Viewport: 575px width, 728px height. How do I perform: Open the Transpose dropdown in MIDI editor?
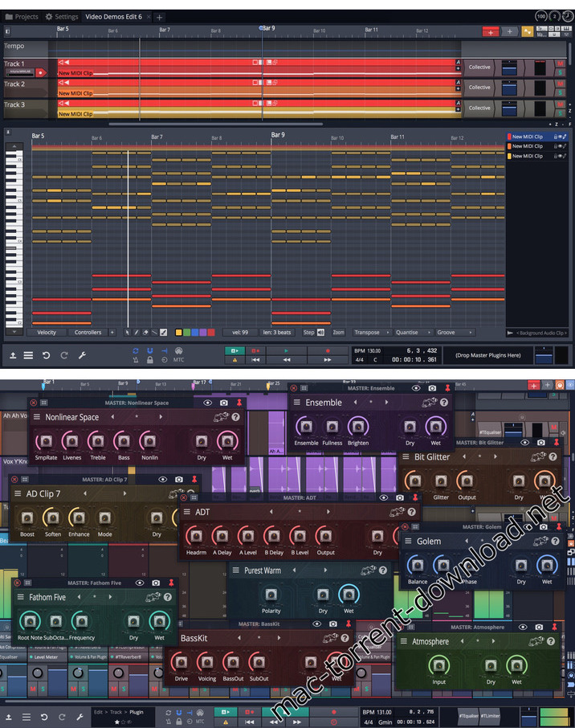(369, 332)
